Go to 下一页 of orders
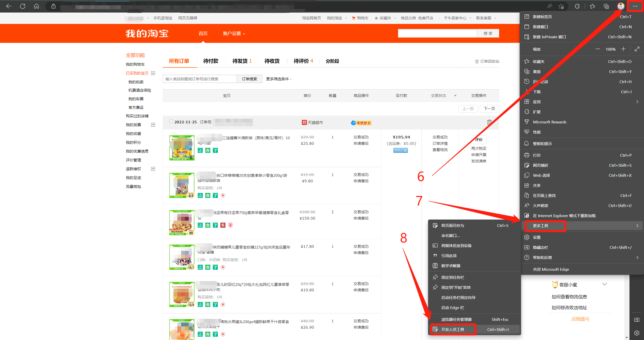 click(x=489, y=109)
